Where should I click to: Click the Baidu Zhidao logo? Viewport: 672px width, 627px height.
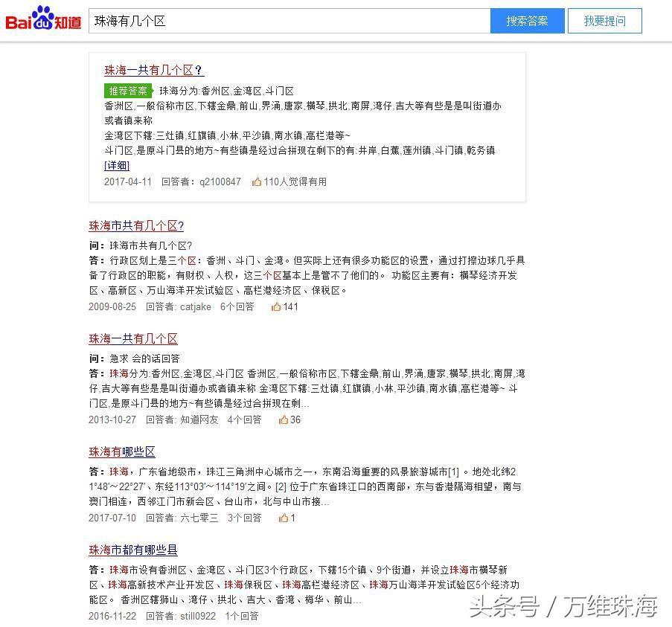[43, 19]
